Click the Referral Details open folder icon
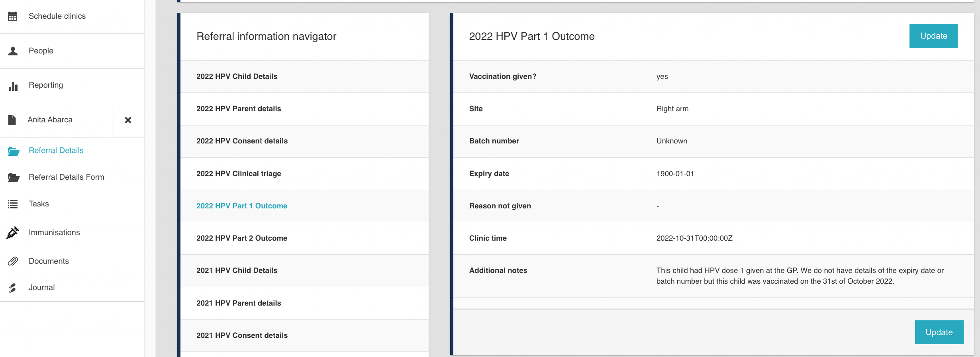Image resolution: width=980 pixels, height=357 pixels. (x=14, y=151)
